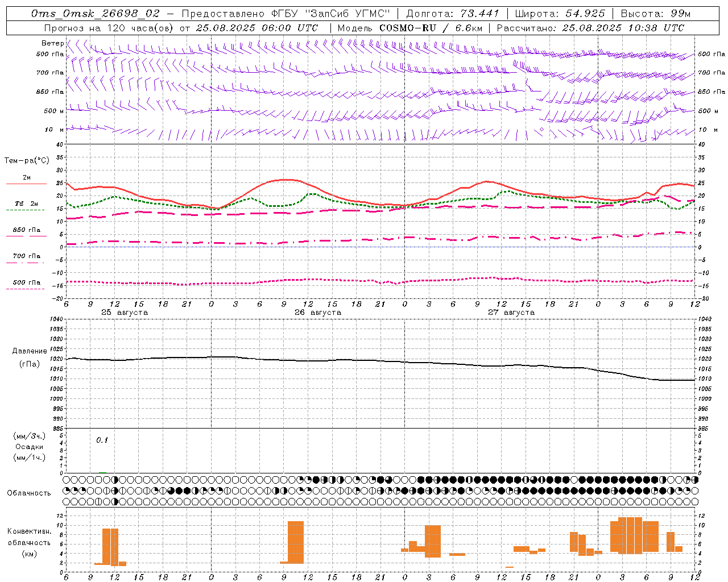The height and width of the screenshot is (582, 728).
Task: Click the red 2м temperature legend line
Action: click(26, 184)
